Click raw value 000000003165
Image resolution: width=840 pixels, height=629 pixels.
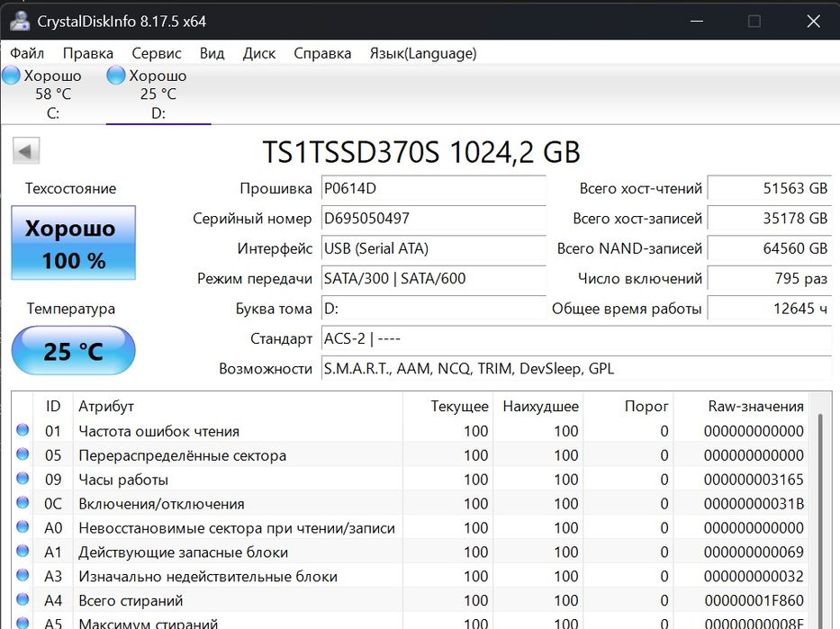pyautogui.click(x=754, y=479)
